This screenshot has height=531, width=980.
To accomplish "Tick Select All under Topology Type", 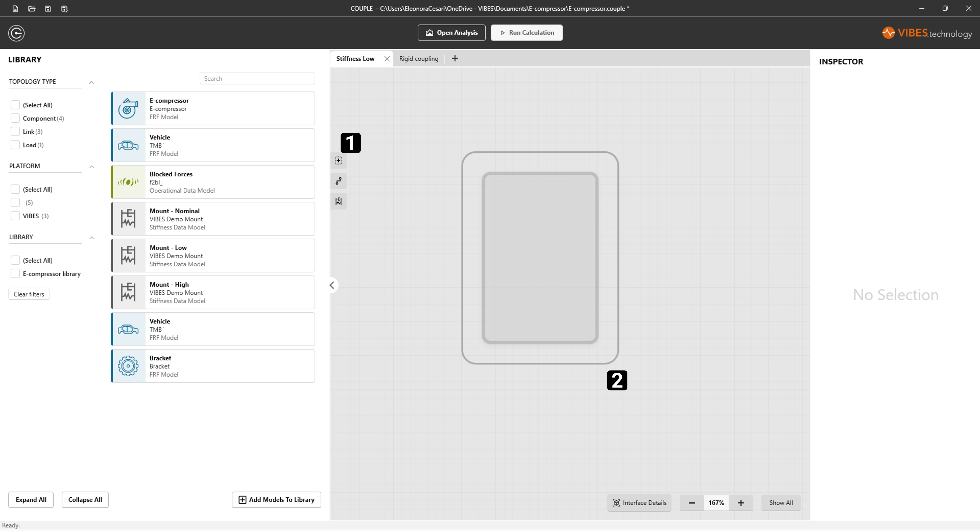I will coord(15,105).
